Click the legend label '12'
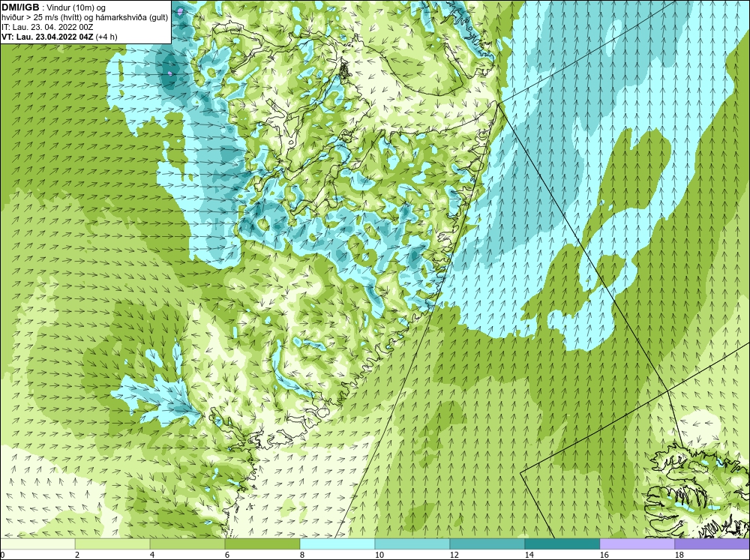The width and height of the screenshot is (750, 560). [x=454, y=555]
